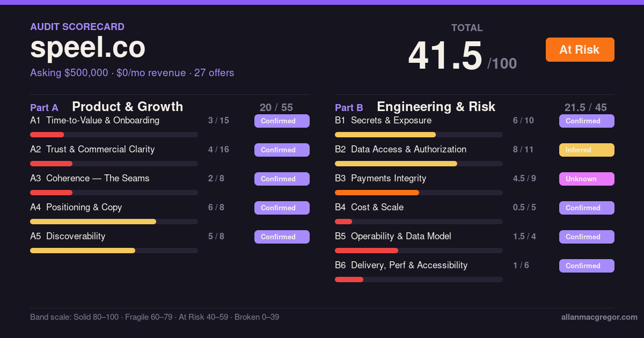Click the asking price and revenue line
Image resolution: width=644 pixels, height=338 pixels.
point(132,73)
